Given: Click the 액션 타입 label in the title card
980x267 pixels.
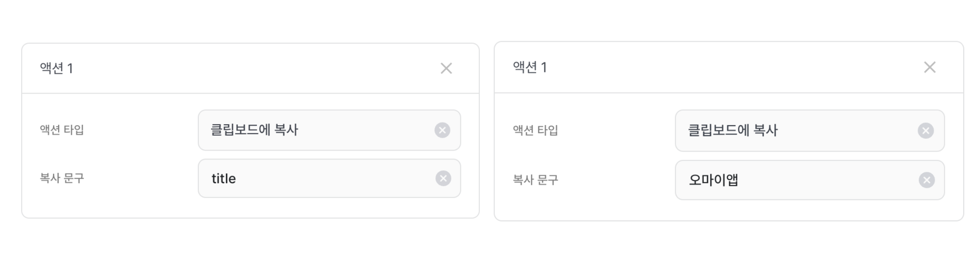Looking at the screenshot, I should [x=62, y=130].
